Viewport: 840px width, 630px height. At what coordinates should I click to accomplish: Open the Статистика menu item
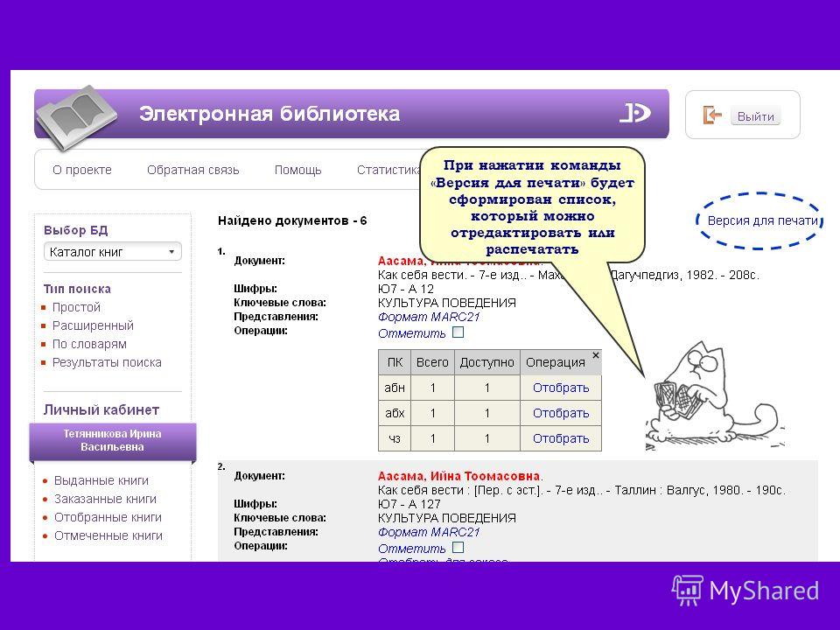pos(388,170)
